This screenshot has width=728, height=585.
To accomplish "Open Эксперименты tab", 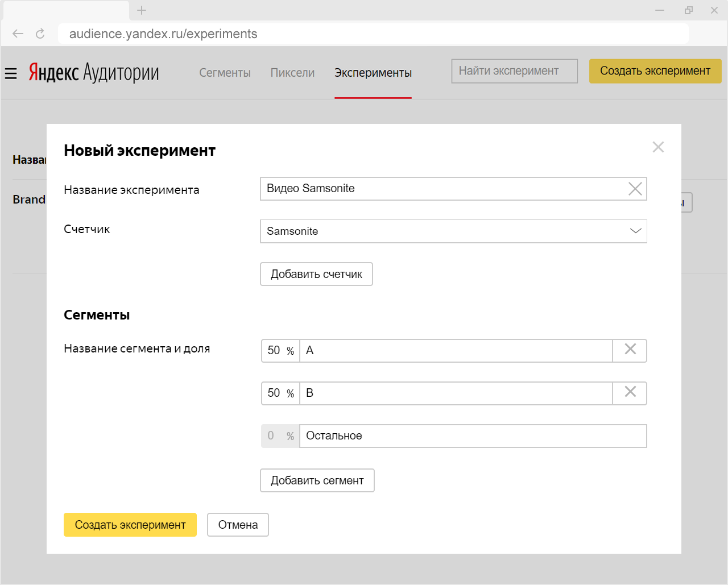I will pyautogui.click(x=373, y=73).
